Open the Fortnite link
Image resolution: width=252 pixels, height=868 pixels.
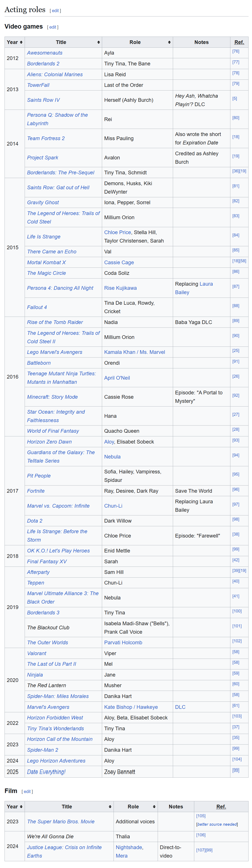click(36, 491)
